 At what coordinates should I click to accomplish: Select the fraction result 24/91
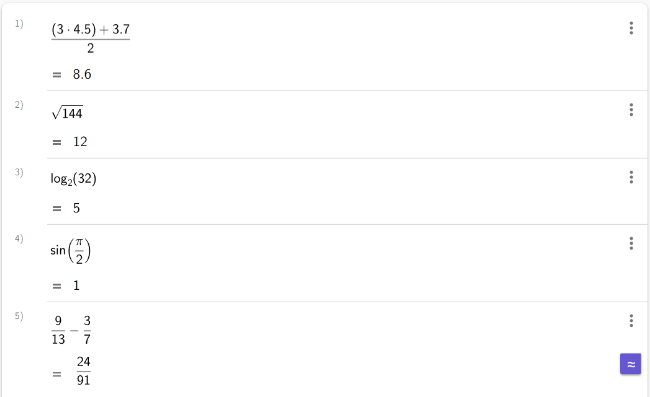point(83,370)
